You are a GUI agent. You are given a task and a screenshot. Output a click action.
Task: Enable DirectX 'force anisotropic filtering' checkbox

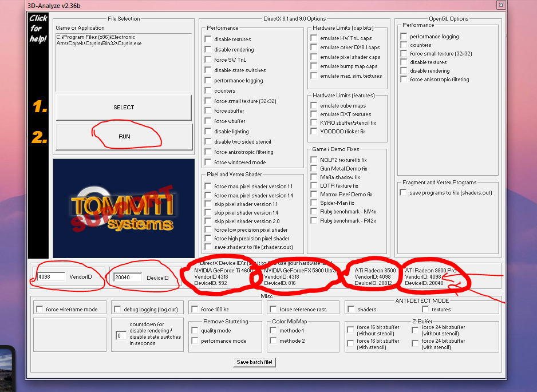click(208, 152)
